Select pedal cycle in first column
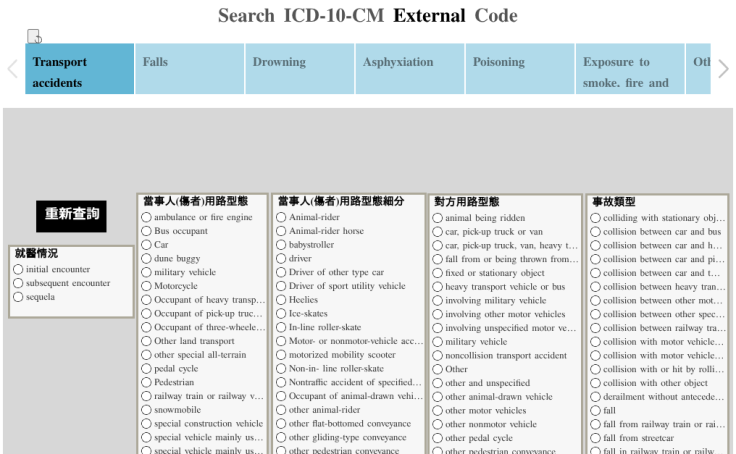 [146, 369]
